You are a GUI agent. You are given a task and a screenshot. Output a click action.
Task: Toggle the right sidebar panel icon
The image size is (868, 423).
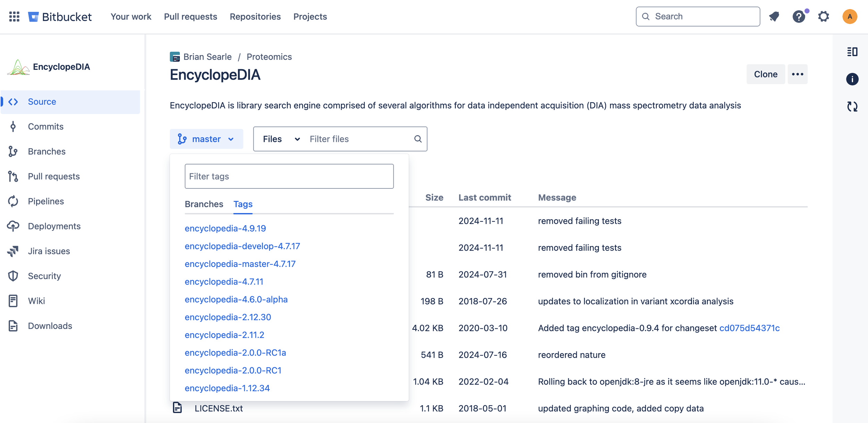[x=852, y=52]
